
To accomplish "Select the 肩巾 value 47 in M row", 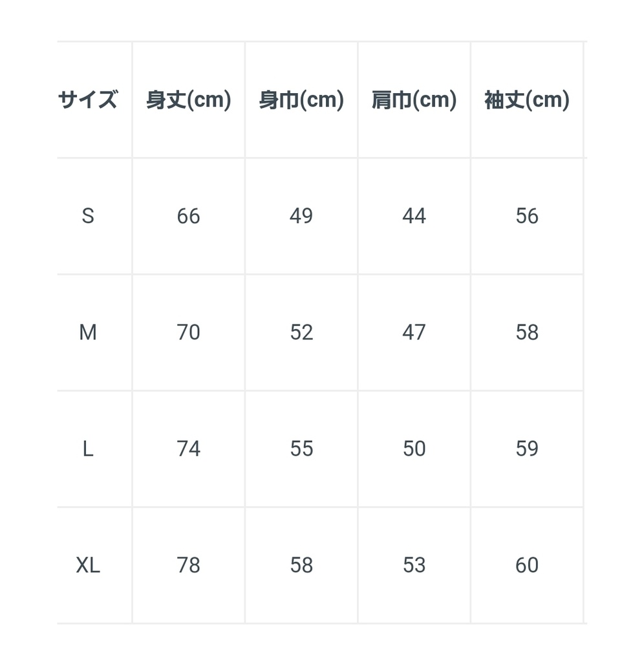I will (x=414, y=332).
